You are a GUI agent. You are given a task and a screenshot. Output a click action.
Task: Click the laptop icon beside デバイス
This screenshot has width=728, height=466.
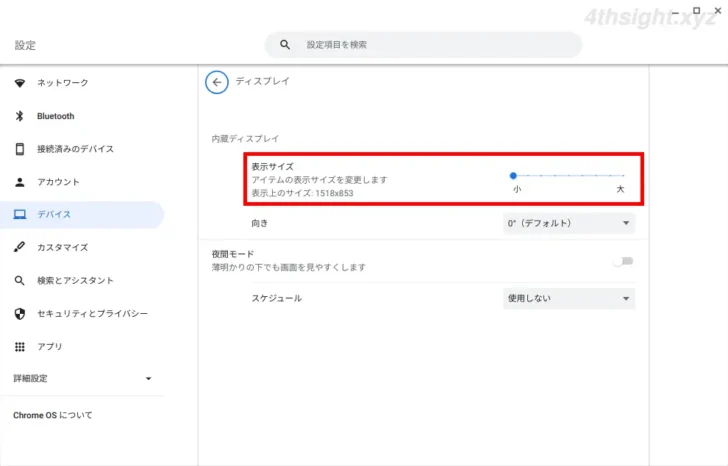pos(20,214)
